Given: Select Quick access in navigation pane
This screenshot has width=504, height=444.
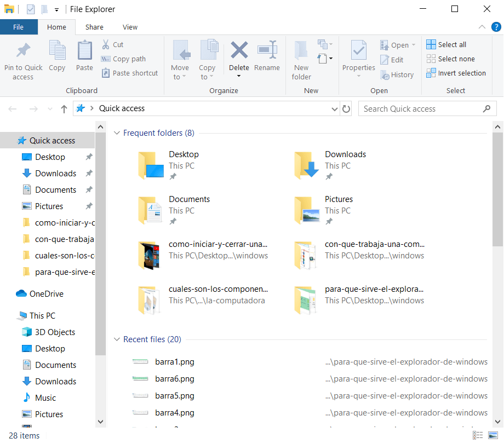Looking at the screenshot, I should coord(48,140).
